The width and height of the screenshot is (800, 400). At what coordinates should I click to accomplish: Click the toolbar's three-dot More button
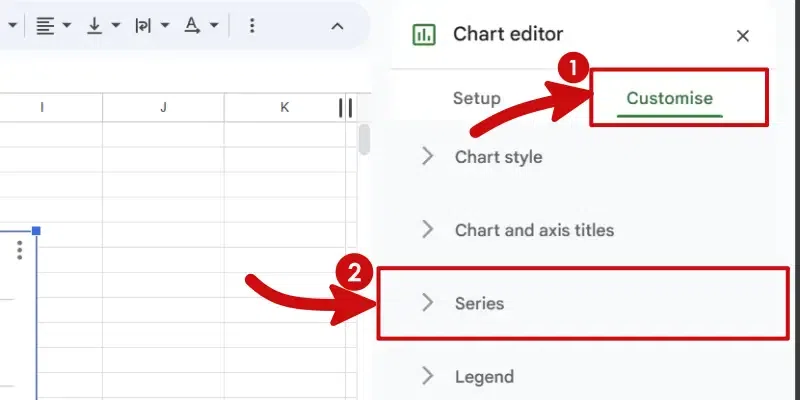[x=251, y=25]
